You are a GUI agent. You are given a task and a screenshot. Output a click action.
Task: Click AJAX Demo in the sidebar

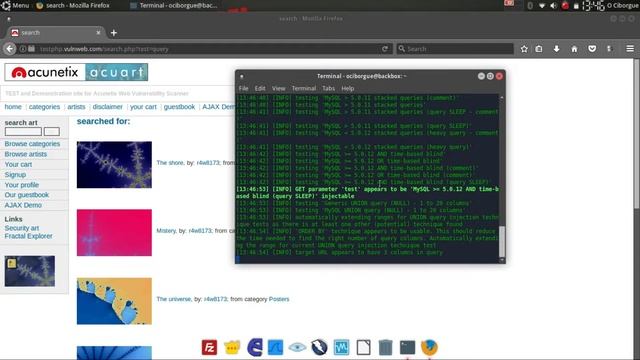pos(23,205)
